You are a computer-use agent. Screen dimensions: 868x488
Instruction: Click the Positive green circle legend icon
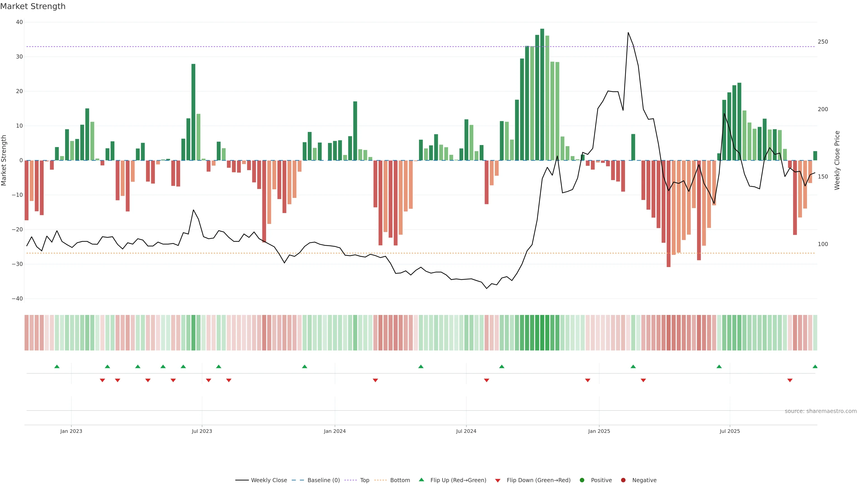click(x=582, y=480)
